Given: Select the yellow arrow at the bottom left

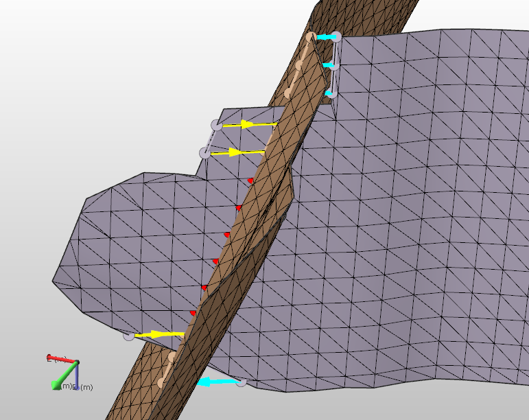Looking at the screenshot, I should (x=159, y=334).
